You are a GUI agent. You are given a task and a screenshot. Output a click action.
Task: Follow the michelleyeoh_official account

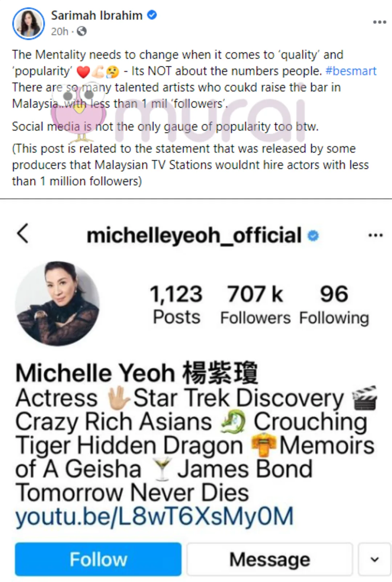click(98, 559)
